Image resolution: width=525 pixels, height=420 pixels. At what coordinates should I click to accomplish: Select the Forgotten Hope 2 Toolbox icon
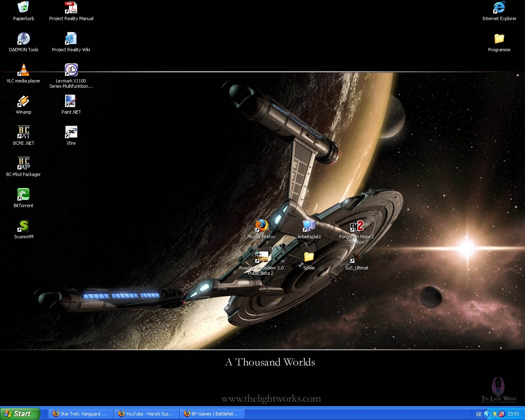(356, 226)
